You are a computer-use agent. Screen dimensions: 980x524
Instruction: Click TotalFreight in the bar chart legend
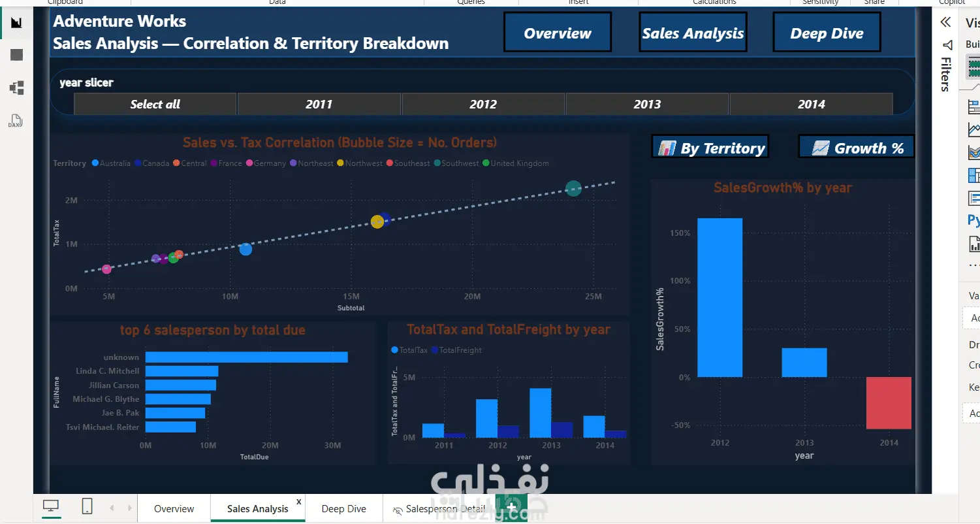(456, 350)
